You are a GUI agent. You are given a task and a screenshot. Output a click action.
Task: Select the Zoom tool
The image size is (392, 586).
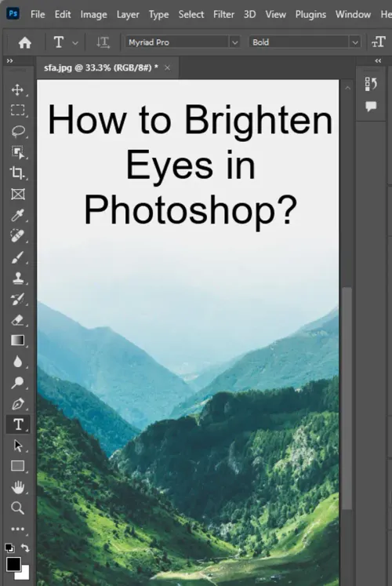click(x=17, y=508)
